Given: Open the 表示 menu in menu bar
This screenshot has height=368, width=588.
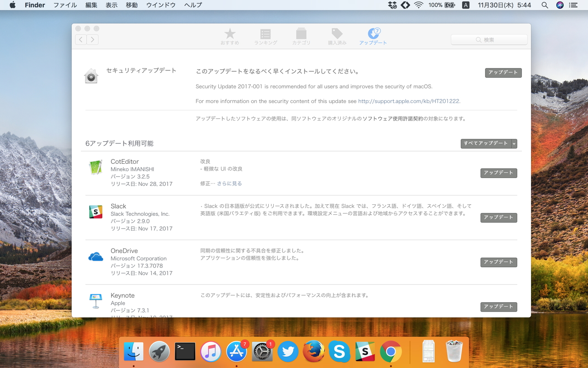Looking at the screenshot, I should [x=111, y=5].
